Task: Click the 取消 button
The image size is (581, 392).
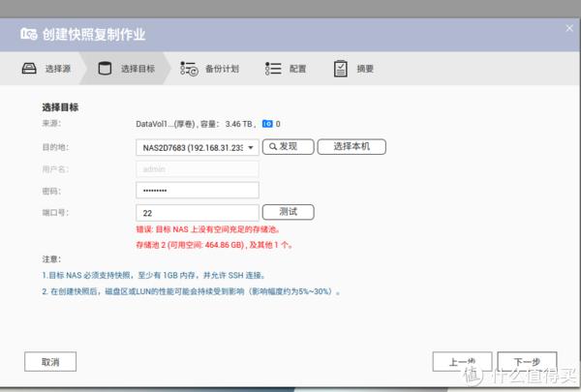Action: [x=50, y=362]
